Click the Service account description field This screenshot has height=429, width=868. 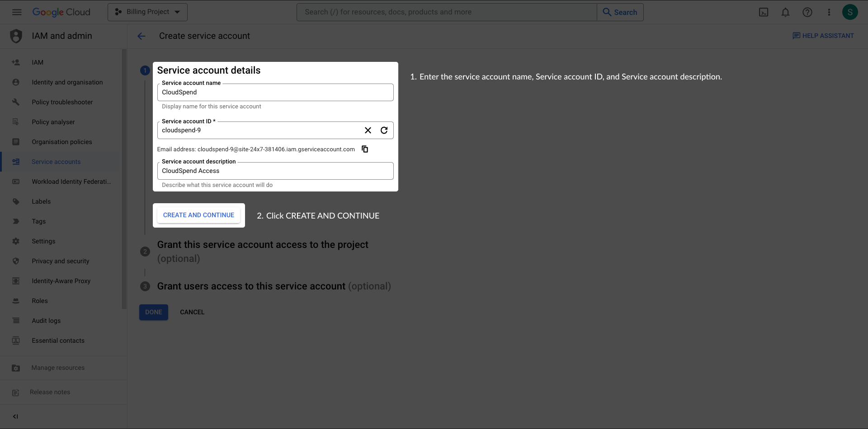(x=275, y=171)
